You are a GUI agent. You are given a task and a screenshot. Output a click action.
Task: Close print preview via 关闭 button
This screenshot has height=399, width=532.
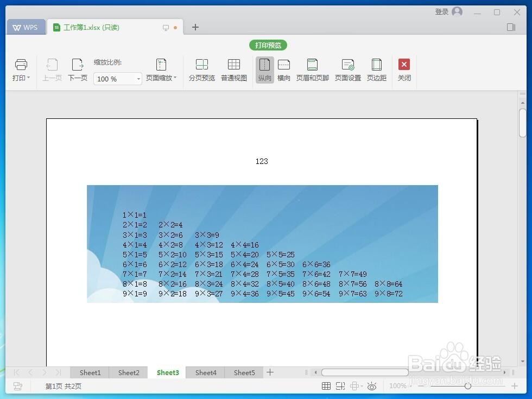coord(404,69)
